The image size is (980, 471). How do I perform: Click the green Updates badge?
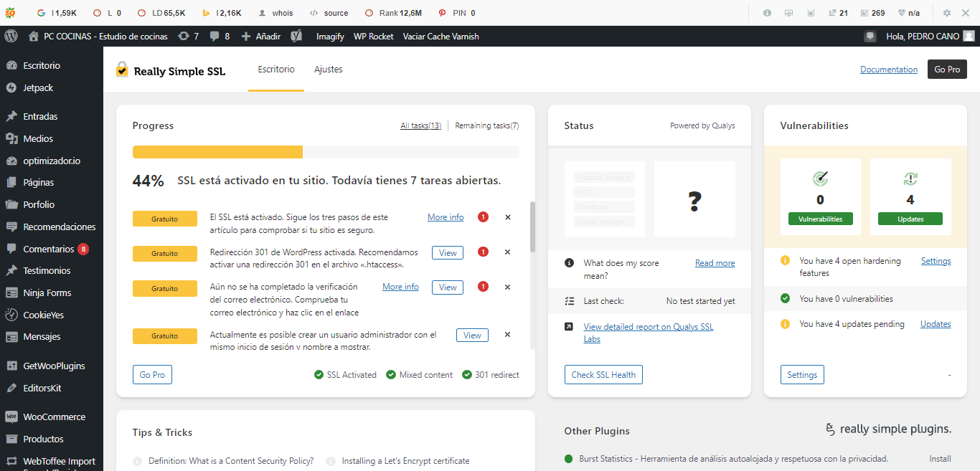click(910, 219)
